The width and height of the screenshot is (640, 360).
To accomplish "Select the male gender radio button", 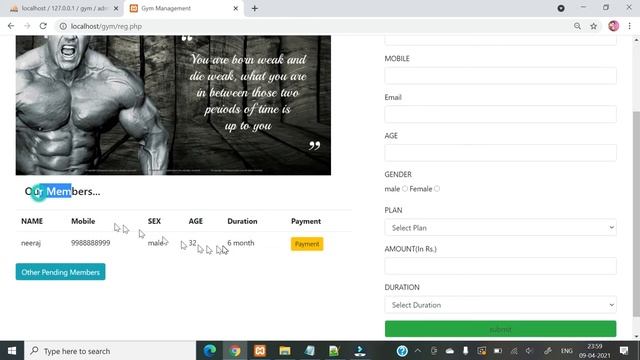I will pyautogui.click(x=404, y=189).
